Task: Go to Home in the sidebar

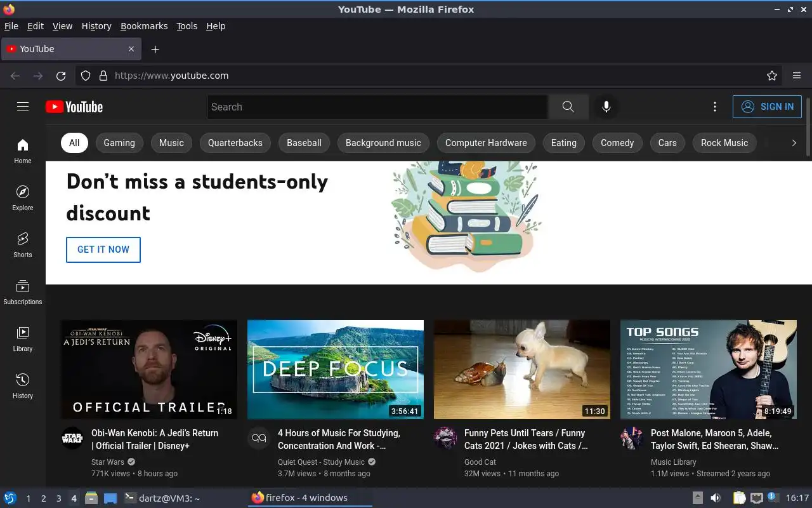Action: (23, 151)
